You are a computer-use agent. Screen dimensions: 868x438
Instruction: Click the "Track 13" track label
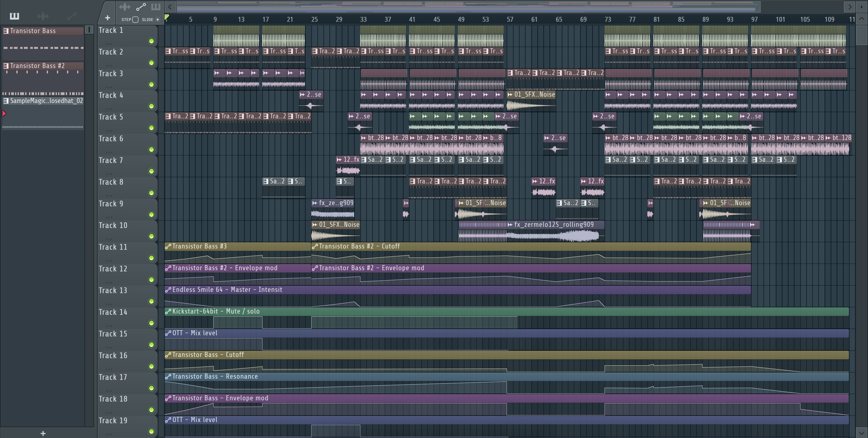[x=113, y=290]
